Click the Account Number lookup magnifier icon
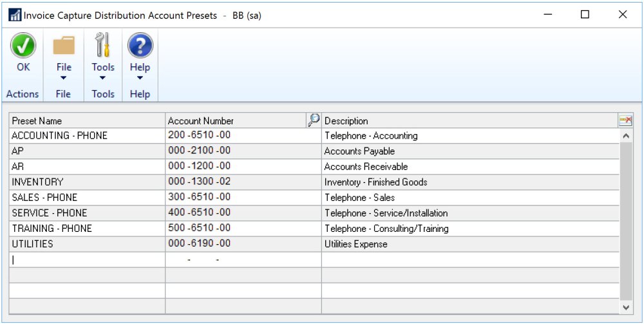This screenshot has width=644, height=324. (314, 120)
